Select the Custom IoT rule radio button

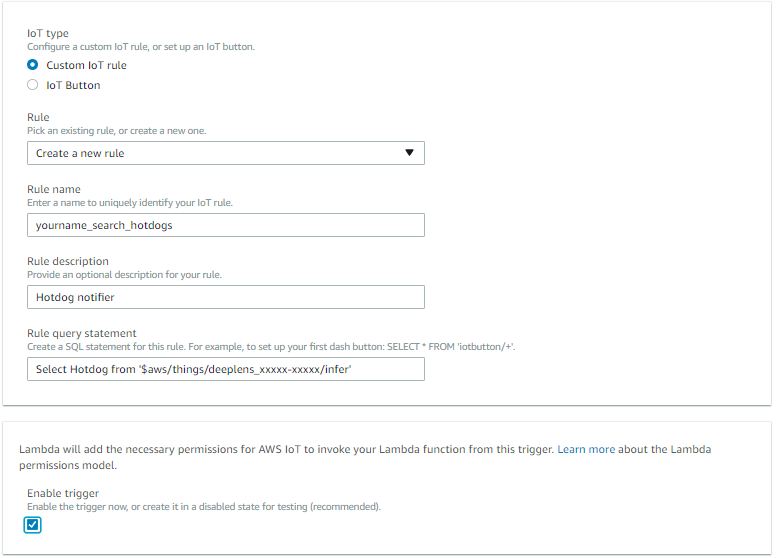[32, 65]
